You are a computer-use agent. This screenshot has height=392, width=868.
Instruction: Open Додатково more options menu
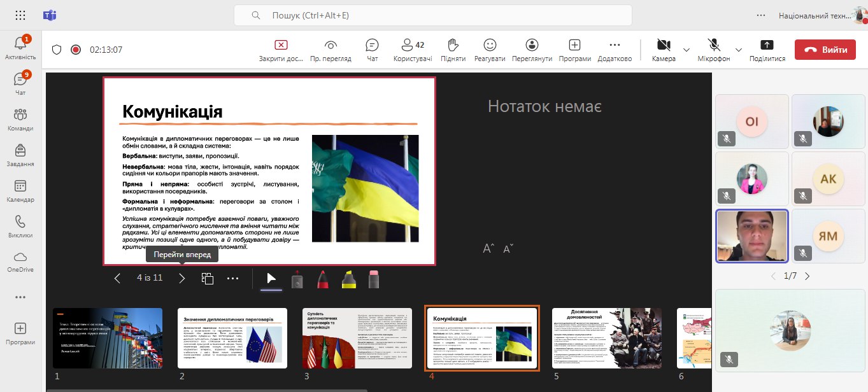pos(615,49)
